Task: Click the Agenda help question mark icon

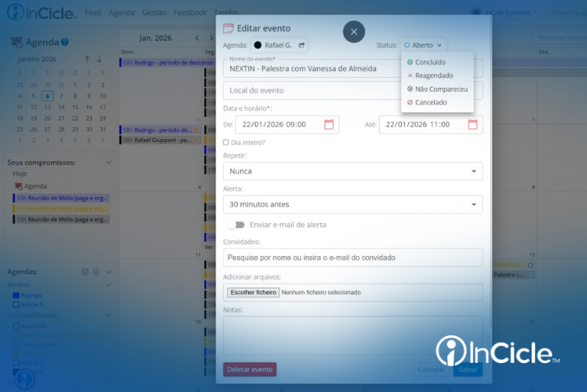Action: [65, 42]
